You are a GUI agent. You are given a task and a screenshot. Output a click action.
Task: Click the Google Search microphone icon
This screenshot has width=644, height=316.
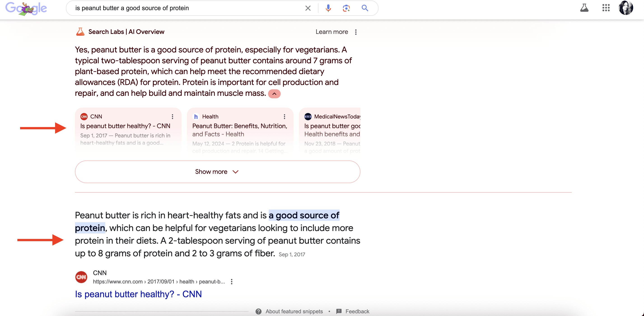[x=329, y=8]
